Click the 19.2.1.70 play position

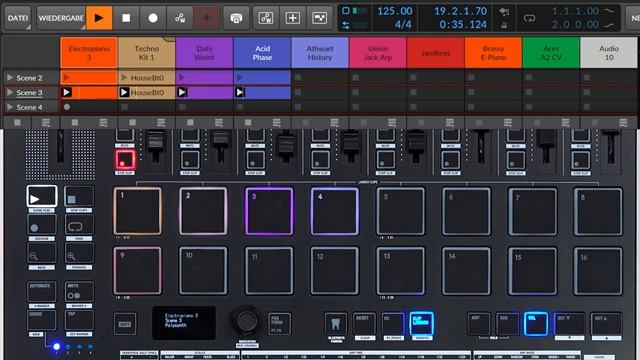pyautogui.click(x=460, y=11)
